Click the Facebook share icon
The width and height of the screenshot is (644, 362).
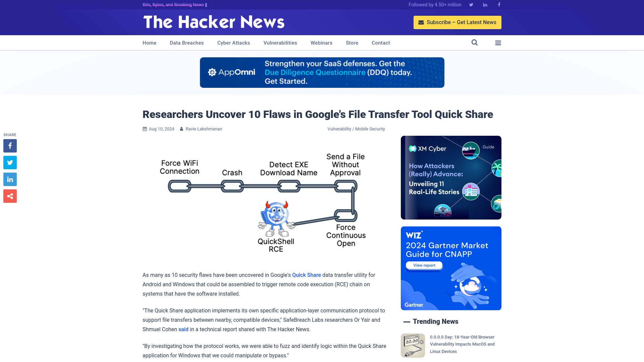(x=10, y=145)
